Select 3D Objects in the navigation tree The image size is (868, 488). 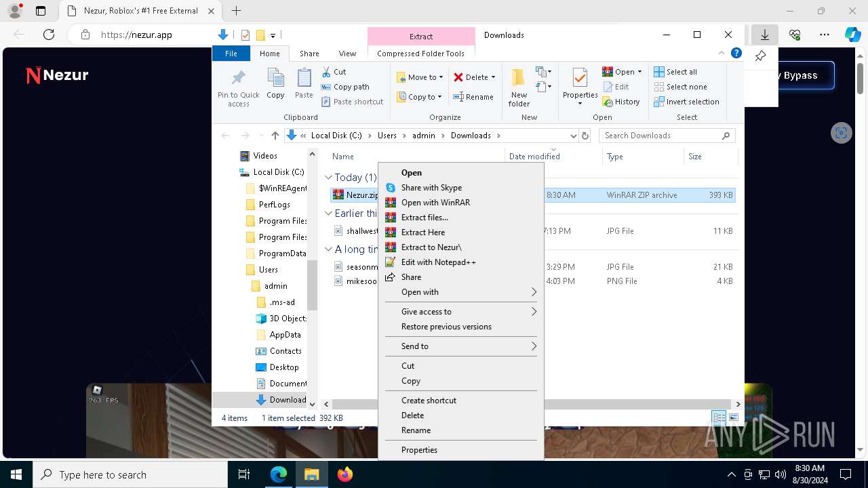click(288, 319)
